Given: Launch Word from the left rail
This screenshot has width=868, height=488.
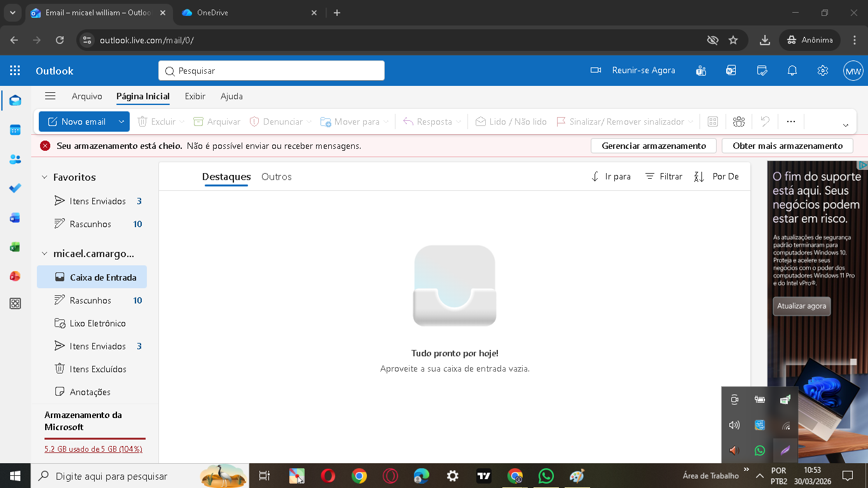Looking at the screenshot, I should [15, 218].
